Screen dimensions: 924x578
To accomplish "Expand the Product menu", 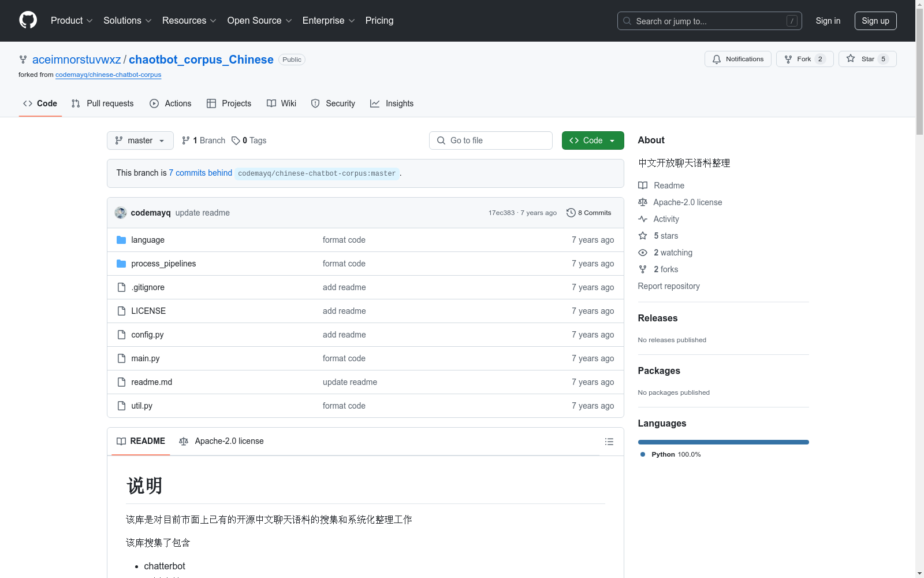I will pos(72,21).
